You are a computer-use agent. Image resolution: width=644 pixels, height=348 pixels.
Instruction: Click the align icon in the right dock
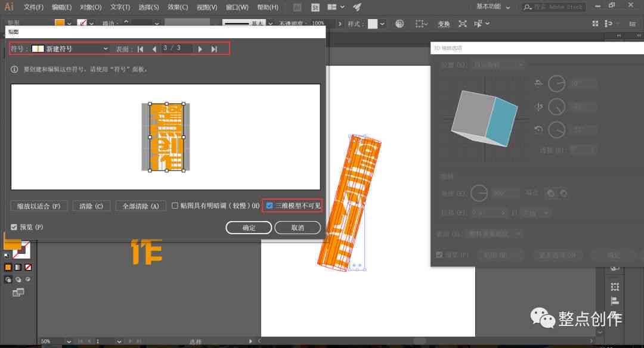pyautogui.click(x=615, y=301)
